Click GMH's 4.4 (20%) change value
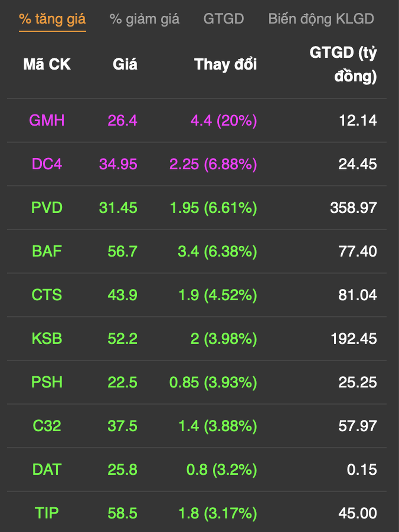This screenshot has height=532, width=399. [224, 120]
